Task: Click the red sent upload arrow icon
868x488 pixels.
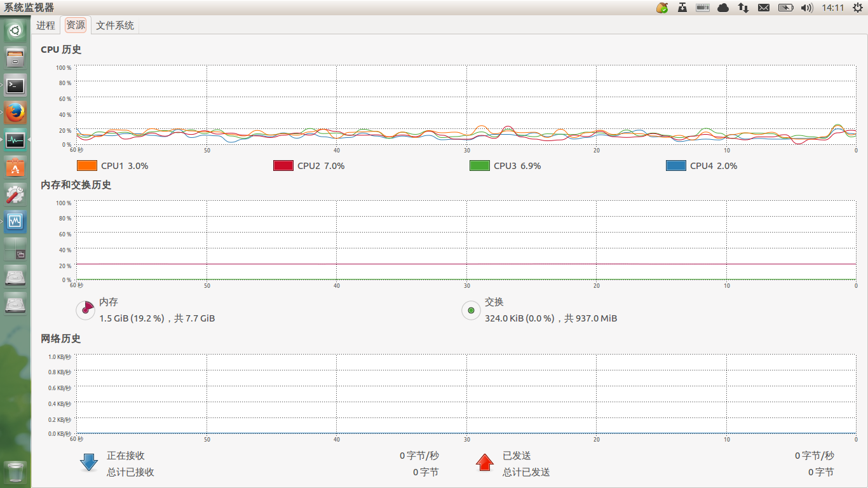Action: (x=485, y=463)
